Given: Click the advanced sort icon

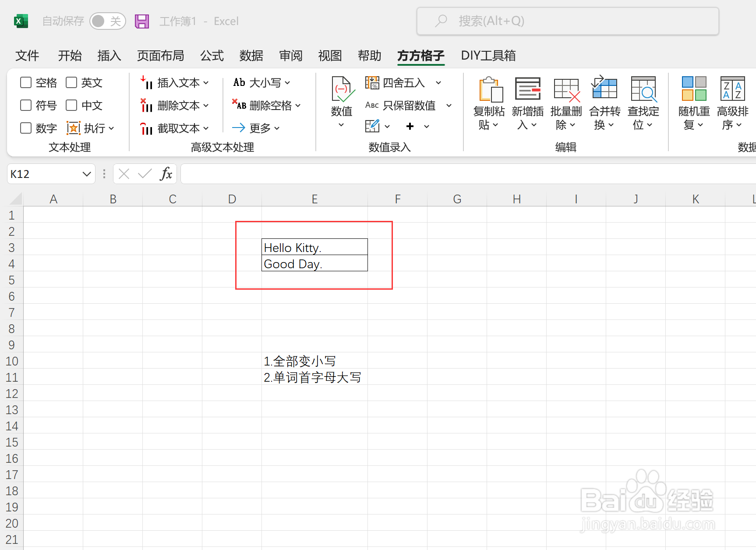Looking at the screenshot, I should [733, 89].
